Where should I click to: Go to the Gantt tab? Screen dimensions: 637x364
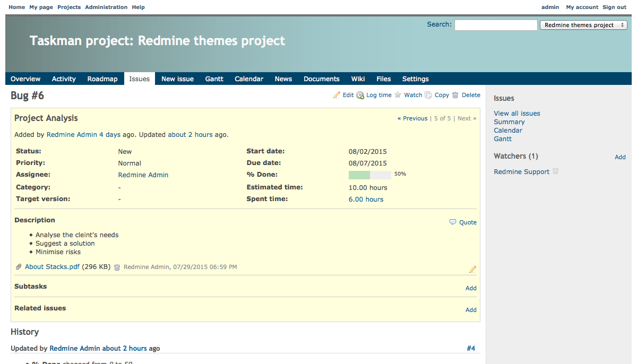(214, 79)
